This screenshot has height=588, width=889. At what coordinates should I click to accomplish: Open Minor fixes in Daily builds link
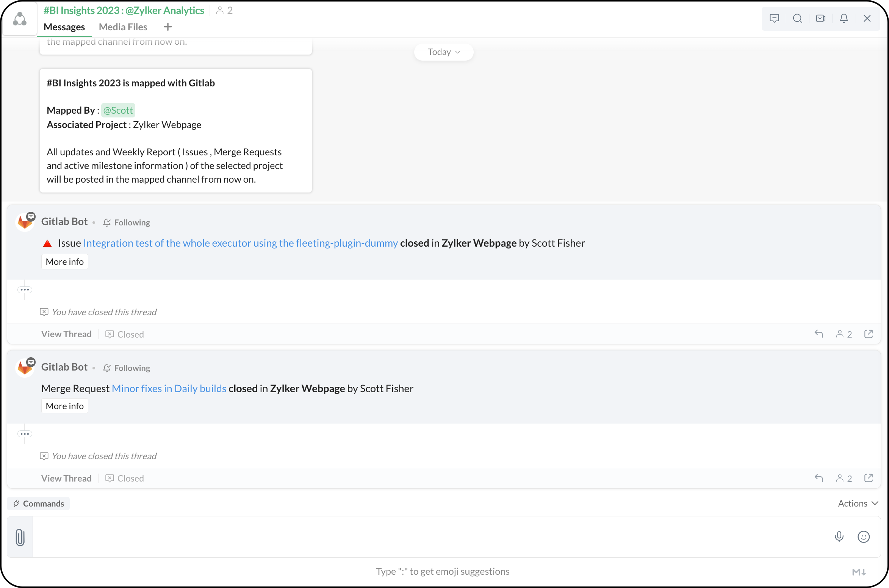point(169,389)
